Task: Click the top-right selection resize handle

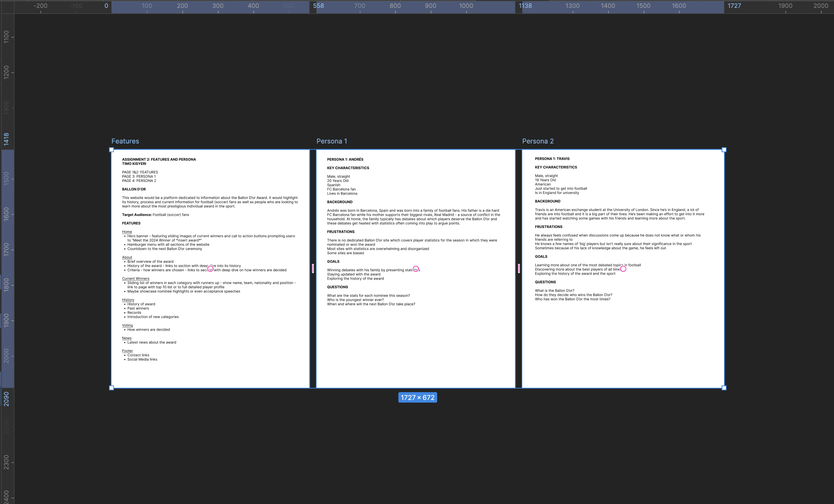Action: click(724, 150)
